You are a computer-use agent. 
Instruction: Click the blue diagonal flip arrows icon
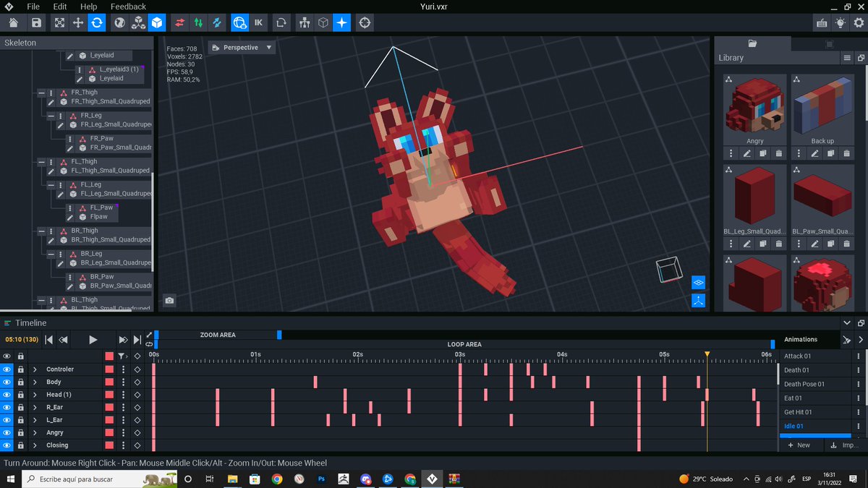click(x=216, y=22)
